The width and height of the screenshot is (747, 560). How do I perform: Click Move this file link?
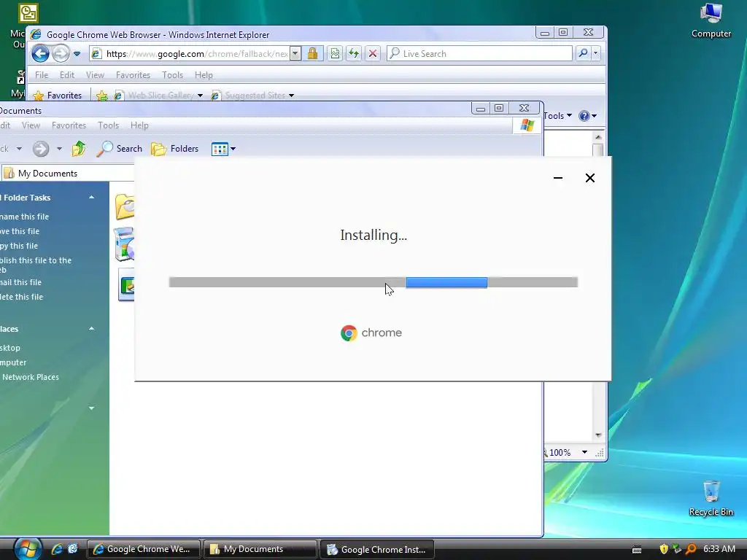tap(20, 231)
